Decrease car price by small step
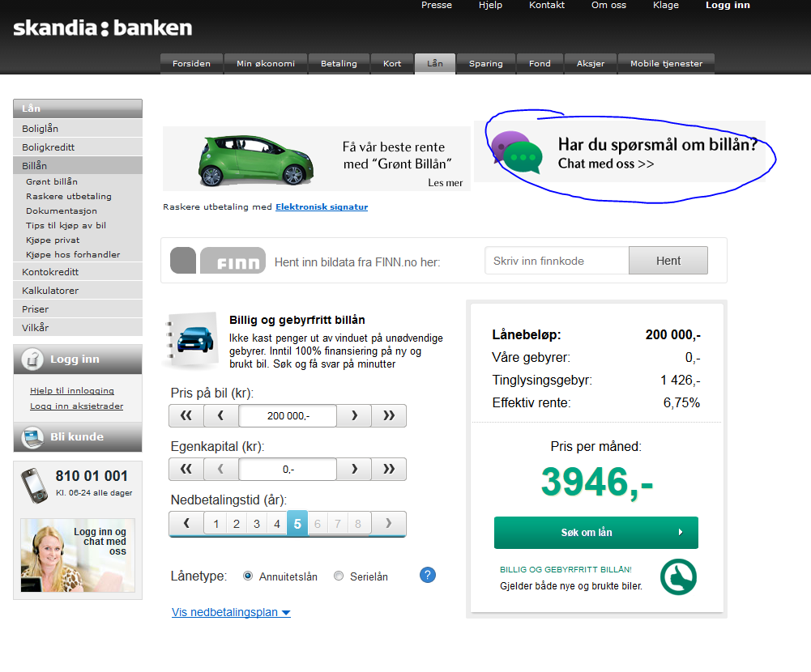This screenshot has height=672, width=811. [221, 415]
